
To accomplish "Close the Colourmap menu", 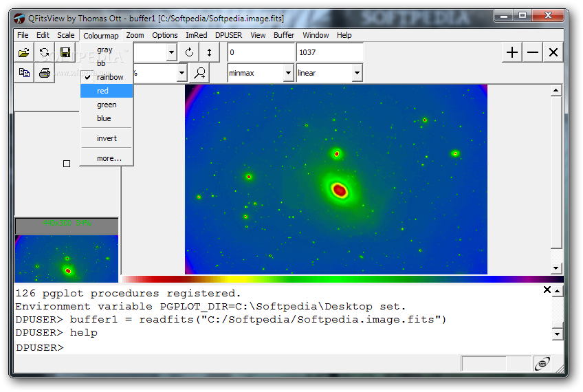I will pyautogui.click(x=101, y=35).
